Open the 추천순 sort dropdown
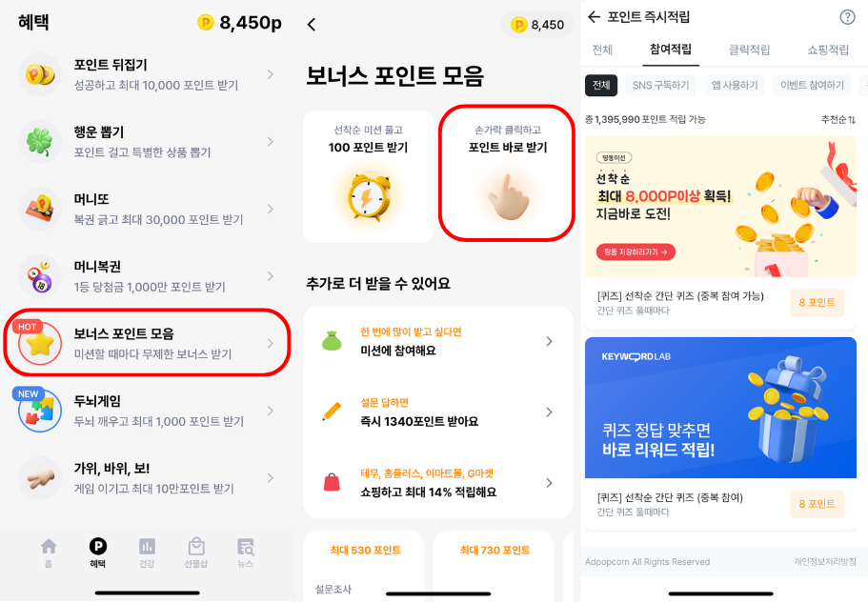The height and width of the screenshot is (603, 868). (x=838, y=119)
